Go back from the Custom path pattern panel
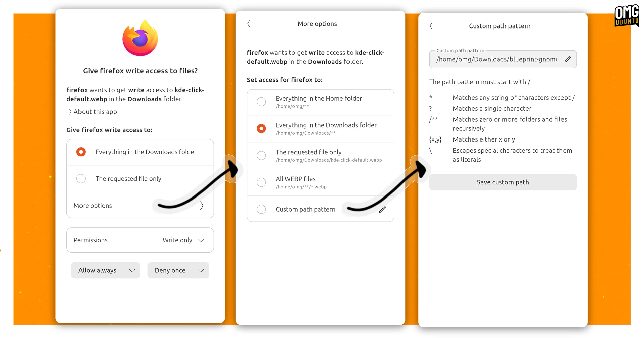This screenshot has height=338, width=644. 431,26
